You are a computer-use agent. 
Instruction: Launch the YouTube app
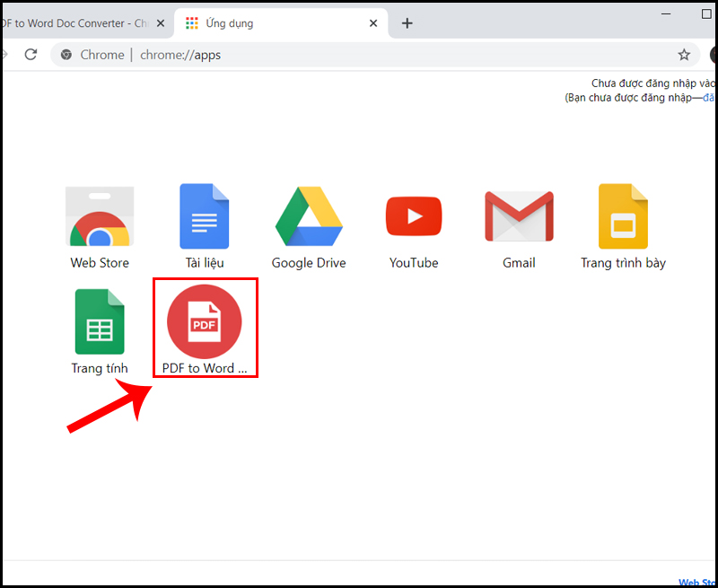point(414,218)
